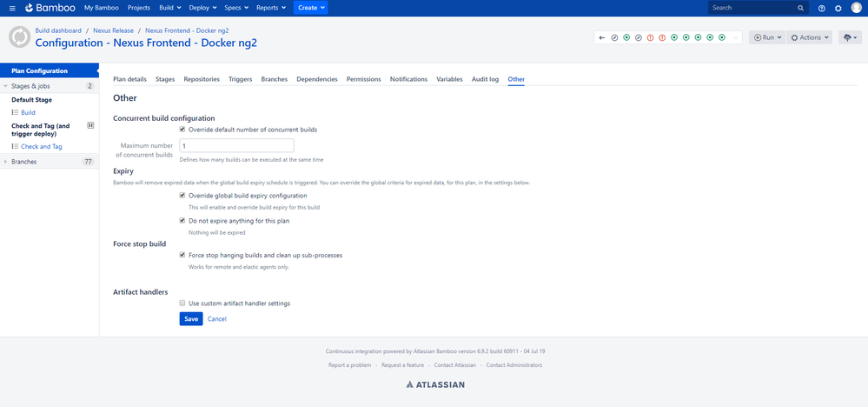Click the manual stage pause icon

click(90, 126)
